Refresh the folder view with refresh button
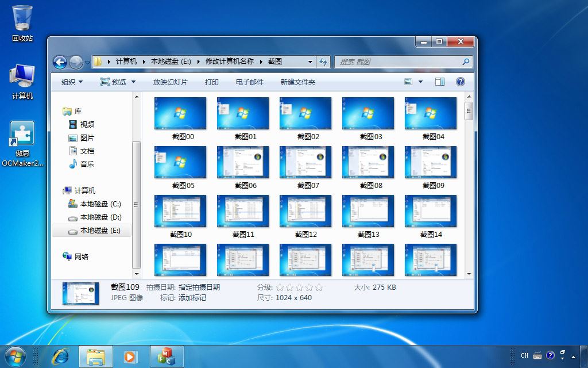588x368 pixels. click(323, 62)
